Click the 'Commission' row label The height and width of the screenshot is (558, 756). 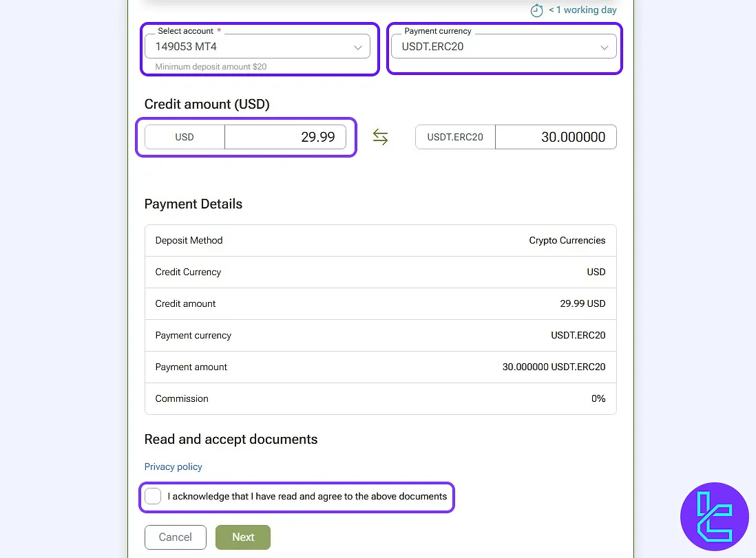(182, 398)
